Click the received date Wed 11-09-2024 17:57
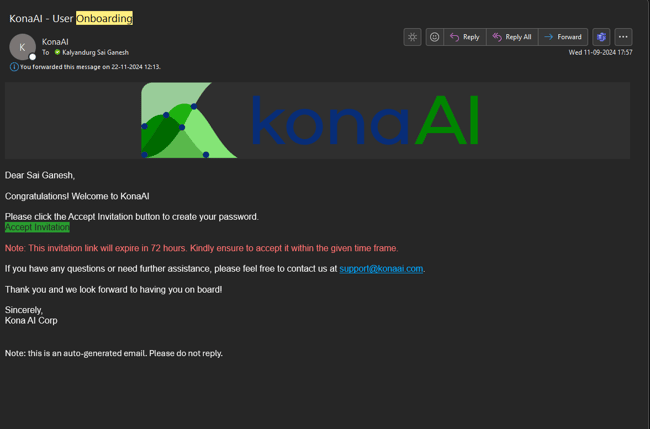Image resolution: width=650 pixels, height=429 pixels. [600, 53]
